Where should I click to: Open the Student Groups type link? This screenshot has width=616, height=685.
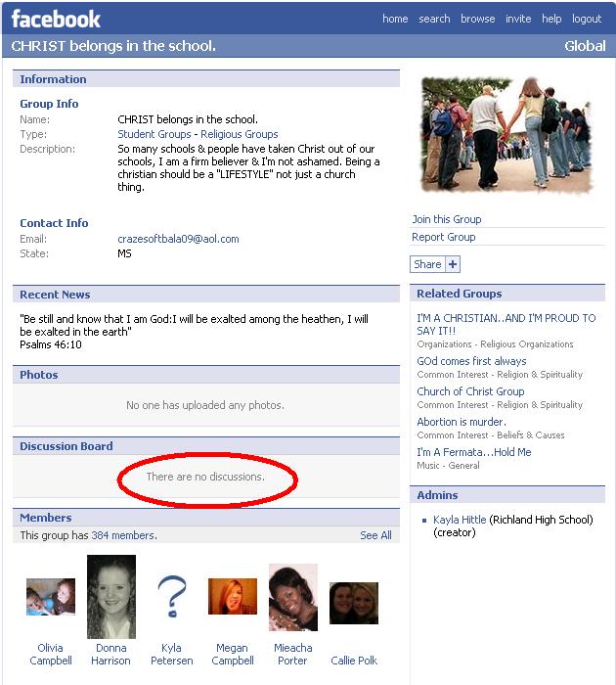pos(154,134)
